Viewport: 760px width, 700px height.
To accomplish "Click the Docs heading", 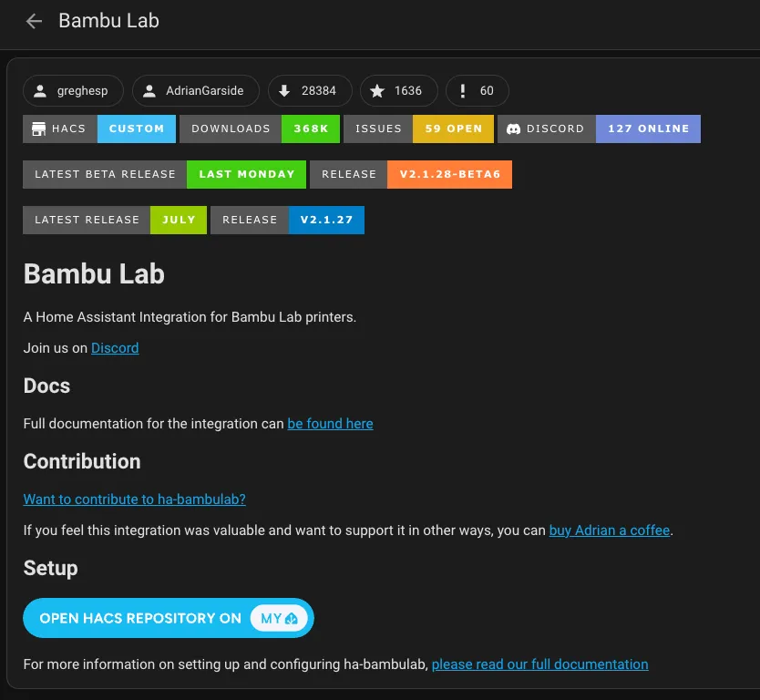I will (x=47, y=386).
